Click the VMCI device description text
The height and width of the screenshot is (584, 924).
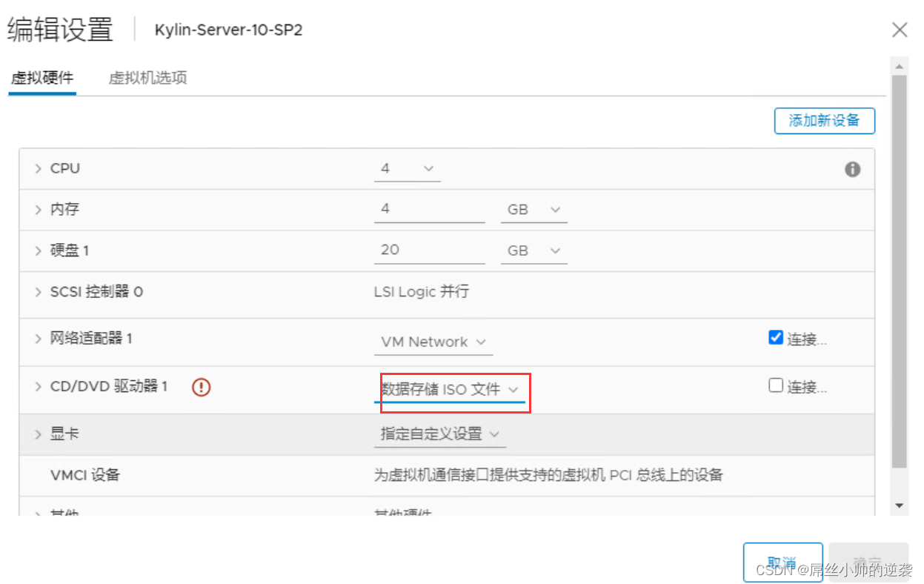click(x=548, y=475)
